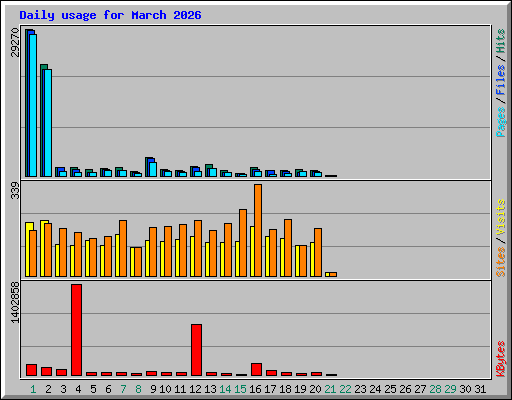Click the orange Sites bar for day 7

(x=123, y=248)
